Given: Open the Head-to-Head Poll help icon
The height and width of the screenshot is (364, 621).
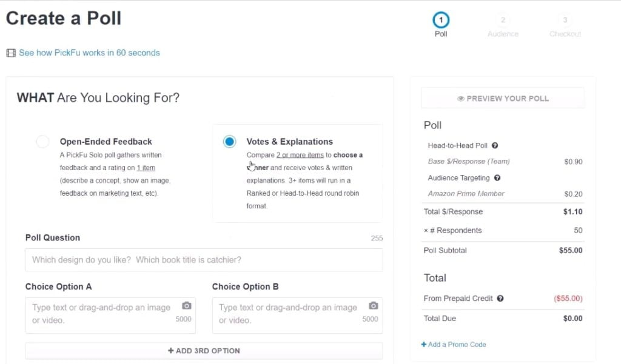Looking at the screenshot, I should coord(495,145).
